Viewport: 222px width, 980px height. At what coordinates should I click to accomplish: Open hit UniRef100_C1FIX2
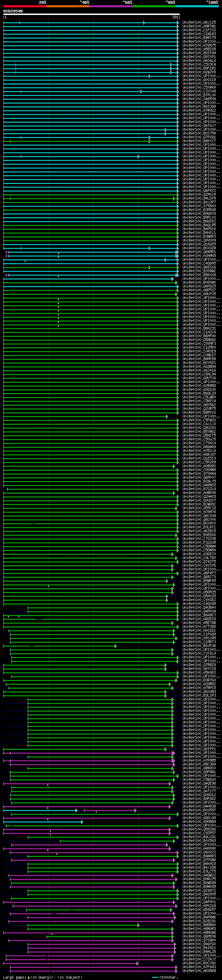tap(199, 30)
